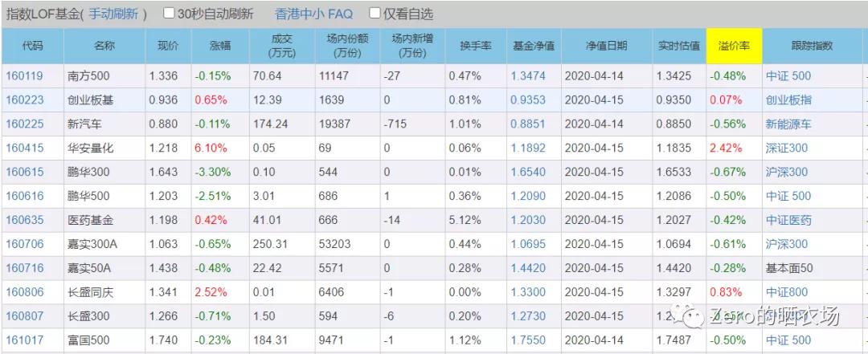Screen dimensions: 868x354
Task: Open the 深证300 tracking index link
Action: [787, 148]
